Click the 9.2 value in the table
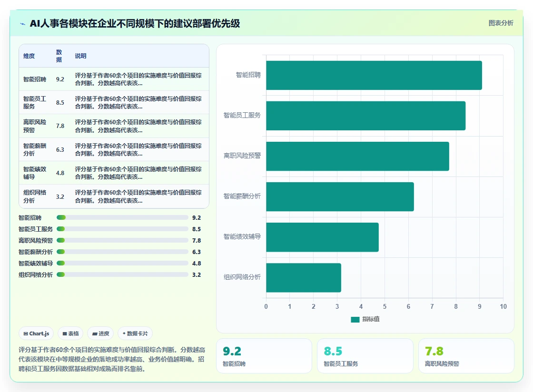This screenshot has width=533, height=392. tap(60, 79)
